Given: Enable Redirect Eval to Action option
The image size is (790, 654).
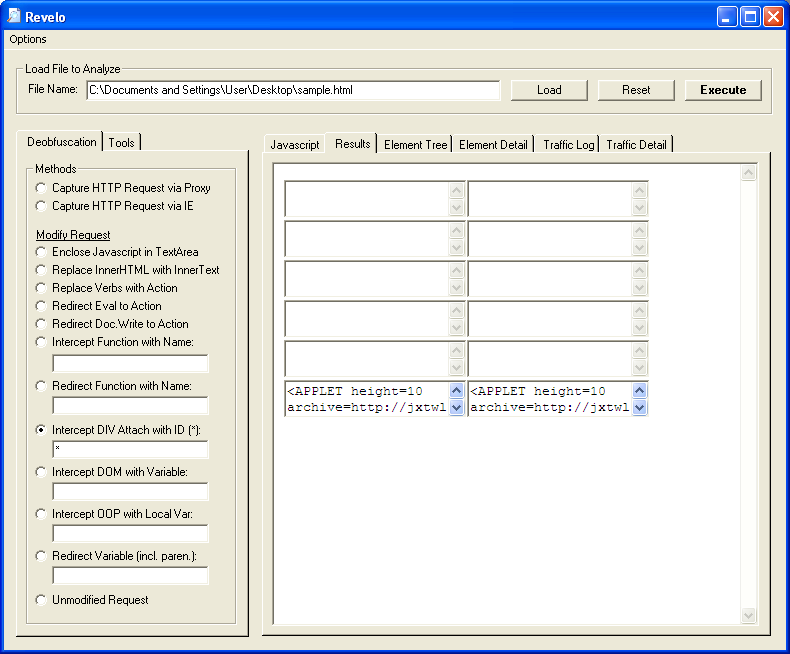Looking at the screenshot, I should (x=41, y=306).
